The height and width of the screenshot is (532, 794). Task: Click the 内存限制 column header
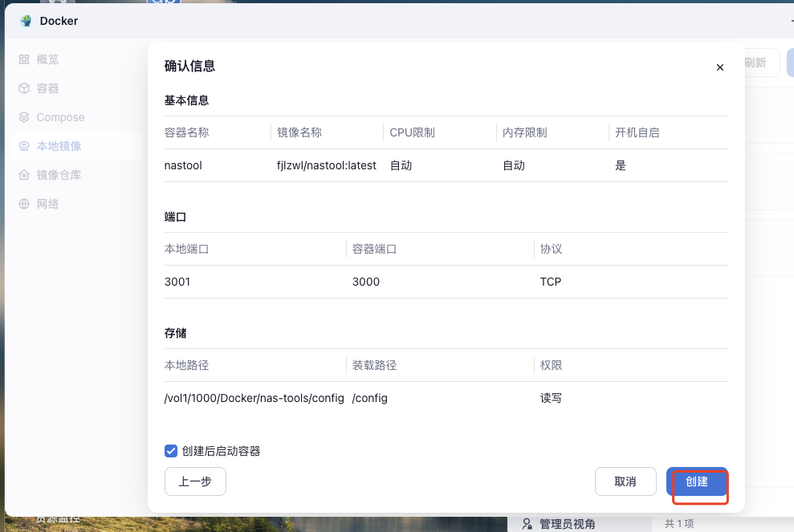pos(524,132)
